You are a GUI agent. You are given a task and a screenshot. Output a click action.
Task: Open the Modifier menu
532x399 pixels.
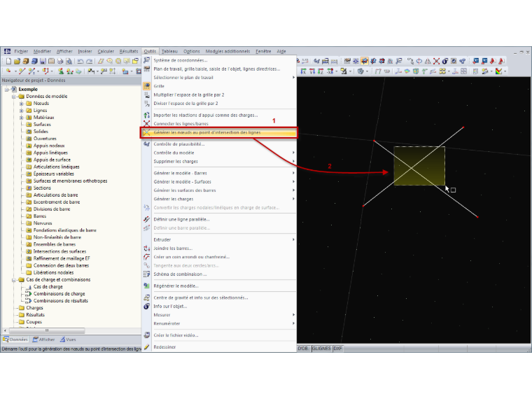coord(42,51)
